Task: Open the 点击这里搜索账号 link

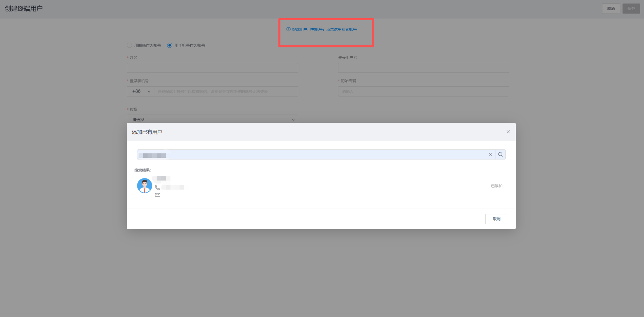Action: click(x=341, y=29)
